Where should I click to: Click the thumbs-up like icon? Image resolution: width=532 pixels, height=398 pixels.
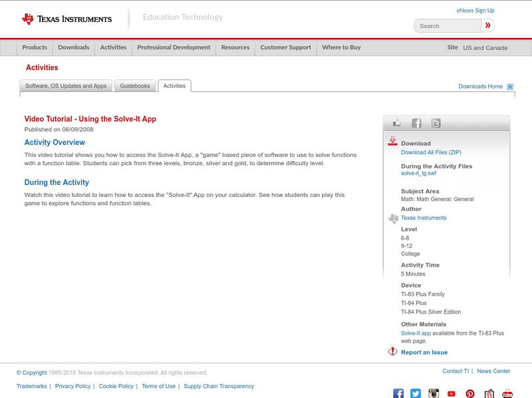coord(397,122)
